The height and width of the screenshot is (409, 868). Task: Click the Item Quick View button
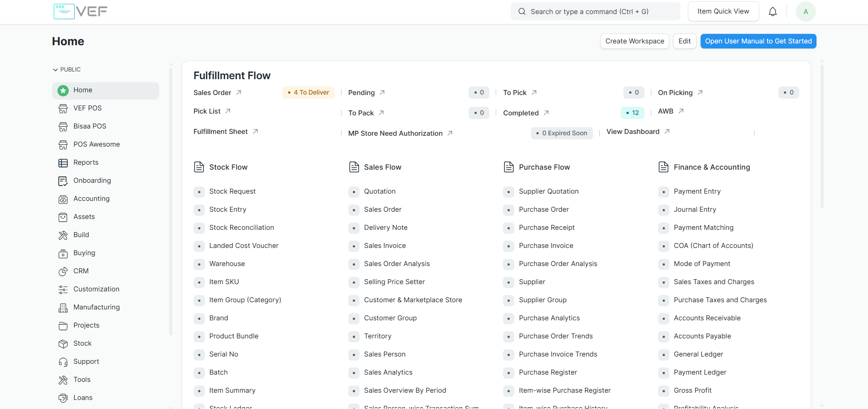pyautogui.click(x=723, y=11)
